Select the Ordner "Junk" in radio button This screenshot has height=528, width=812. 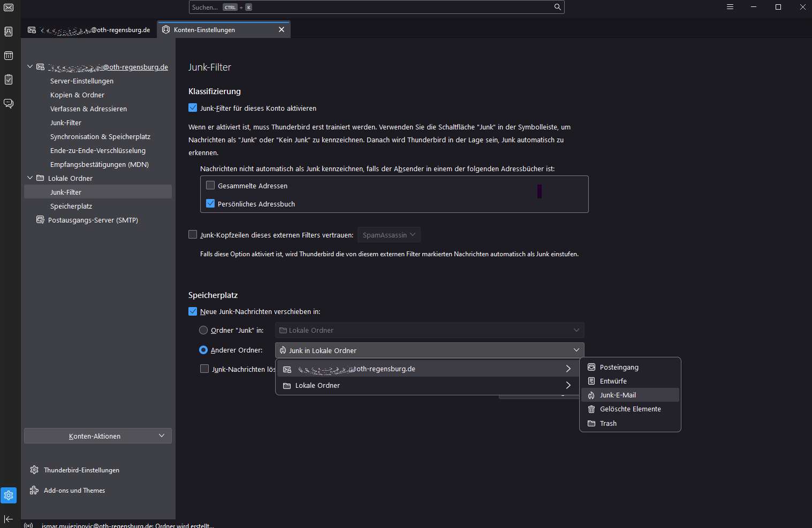click(203, 331)
